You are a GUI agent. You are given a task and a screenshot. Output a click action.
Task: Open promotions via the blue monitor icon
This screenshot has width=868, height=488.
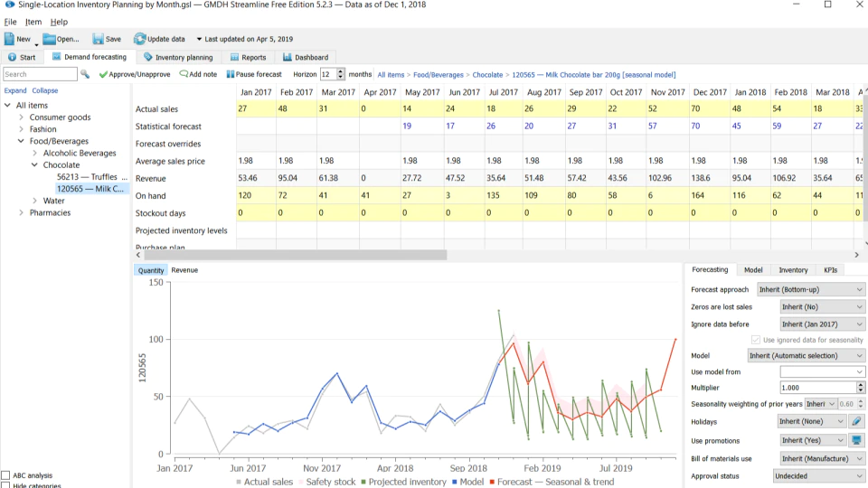click(x=856, y=440)
